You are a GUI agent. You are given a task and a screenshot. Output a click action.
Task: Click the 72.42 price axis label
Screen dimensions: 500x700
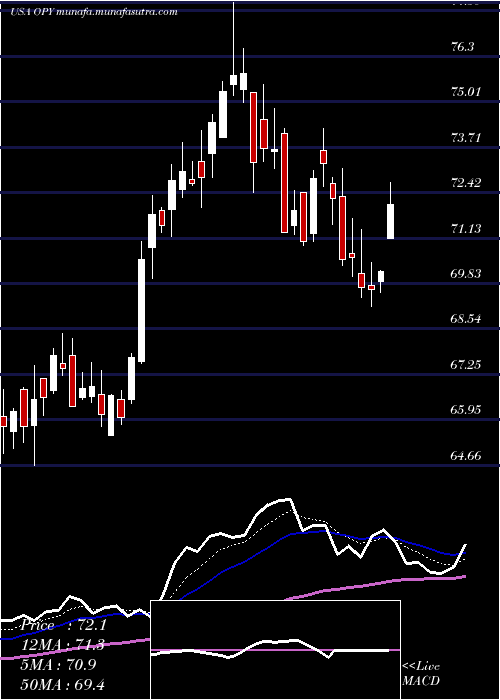click(466, 183)
